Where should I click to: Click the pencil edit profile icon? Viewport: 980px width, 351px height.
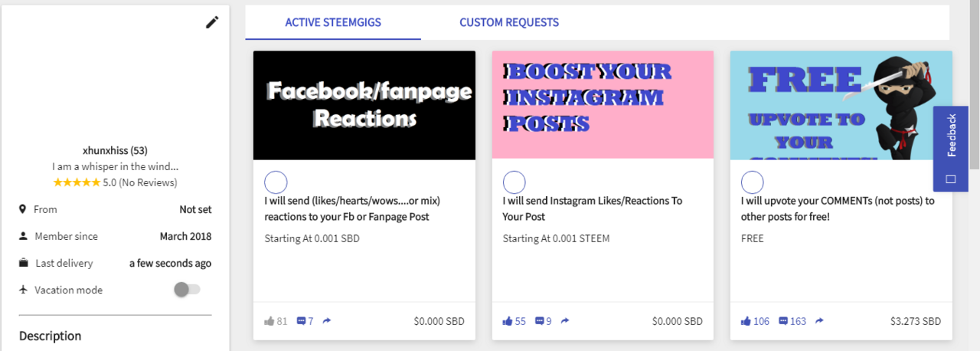pos(212,22)
